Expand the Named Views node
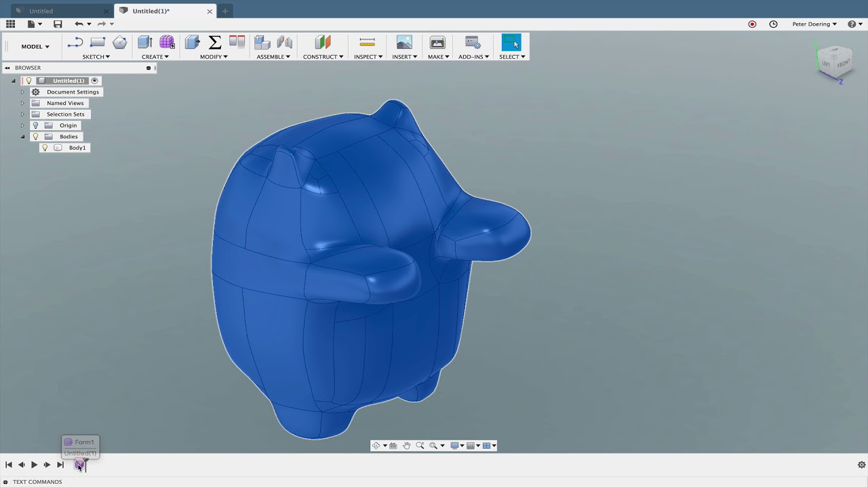Viewport: 868px width, 488px height. point(22,103)
